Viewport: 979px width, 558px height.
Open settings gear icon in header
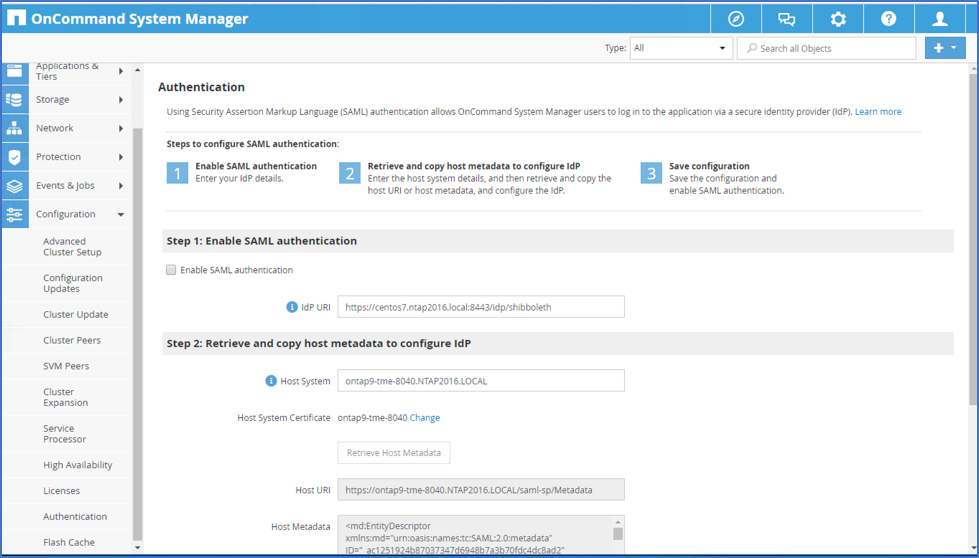[x=838, y=19]
